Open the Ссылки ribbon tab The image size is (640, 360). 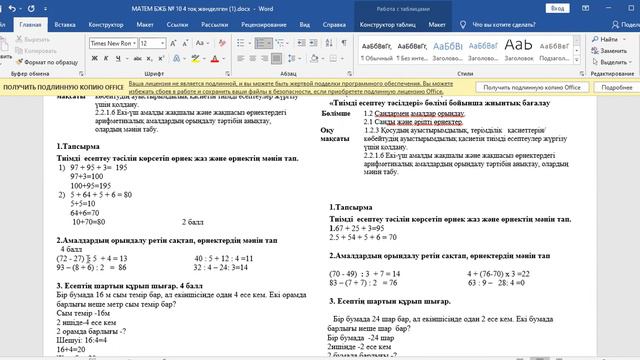point(177,24)
